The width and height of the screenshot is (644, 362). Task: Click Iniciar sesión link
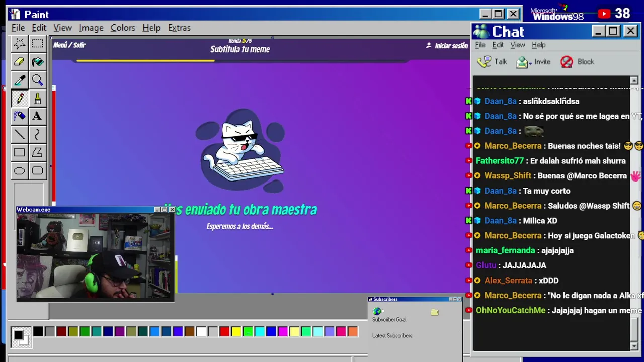[451, 46]
